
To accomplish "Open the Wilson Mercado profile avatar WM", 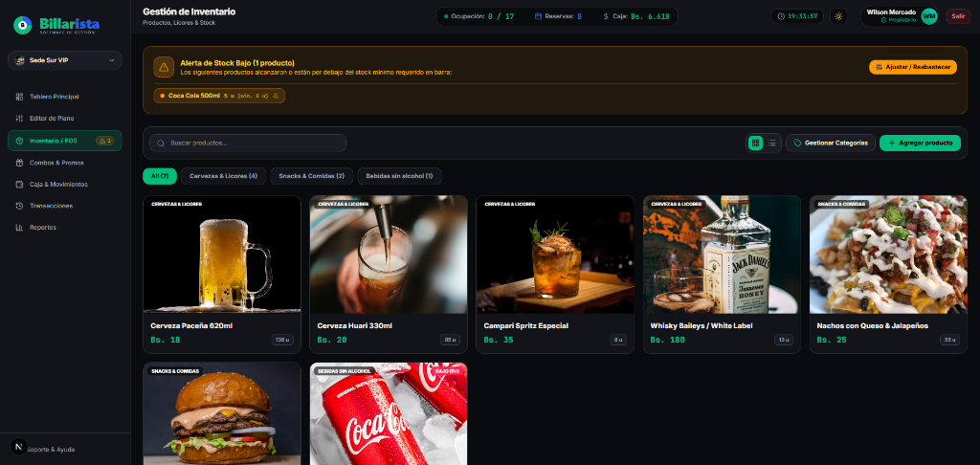I will 929,16.
